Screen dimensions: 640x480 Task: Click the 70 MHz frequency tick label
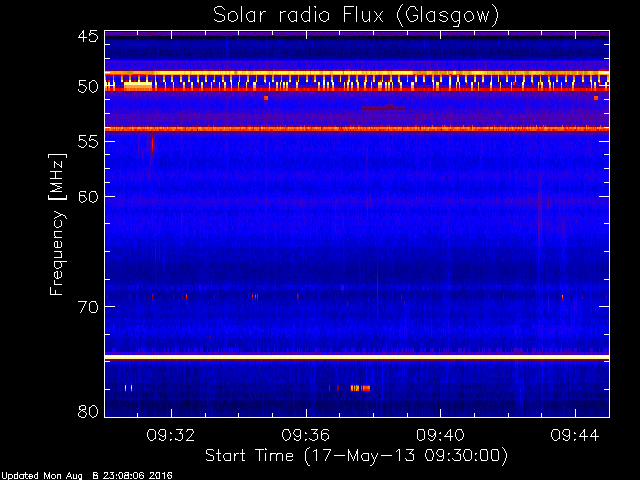point(88,307)
